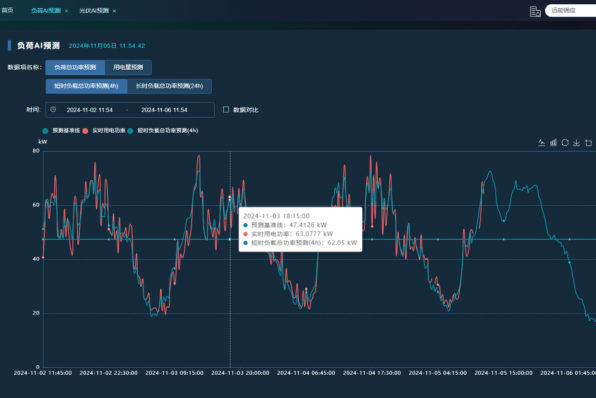This screenshot has width=596, height=398.
Task: Go to the 首页 tab
Action: (x=7, y=10)
